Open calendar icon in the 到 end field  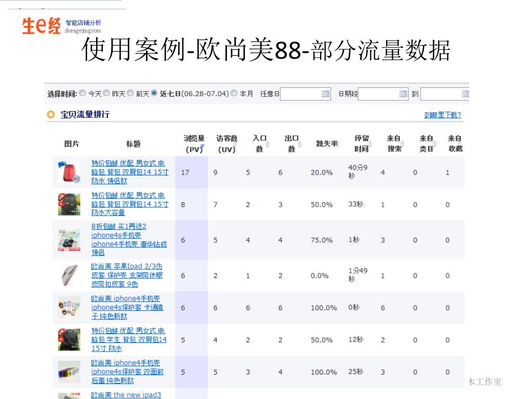click(465, 94)
